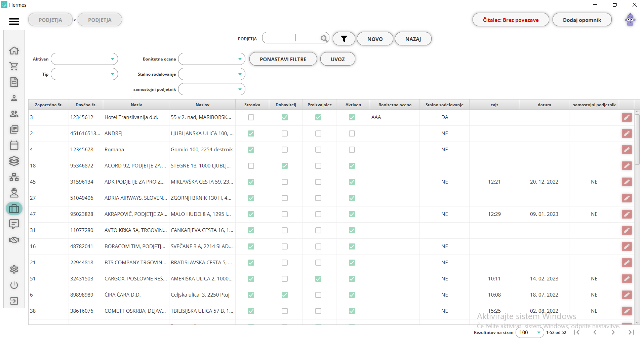Screen dimensions: 644x346
Task: Open the Bonitetna ocena filter dropdown
Action: (x=212, y=59)
